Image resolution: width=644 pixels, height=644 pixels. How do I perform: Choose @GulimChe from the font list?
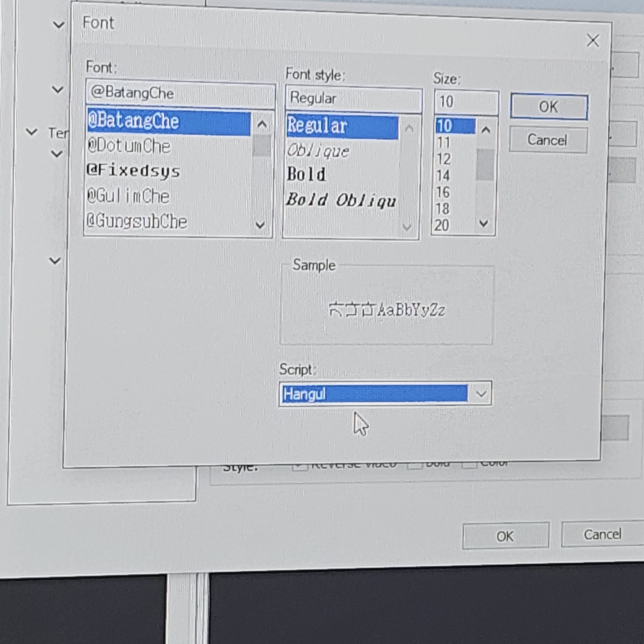(x=128, y=196)
